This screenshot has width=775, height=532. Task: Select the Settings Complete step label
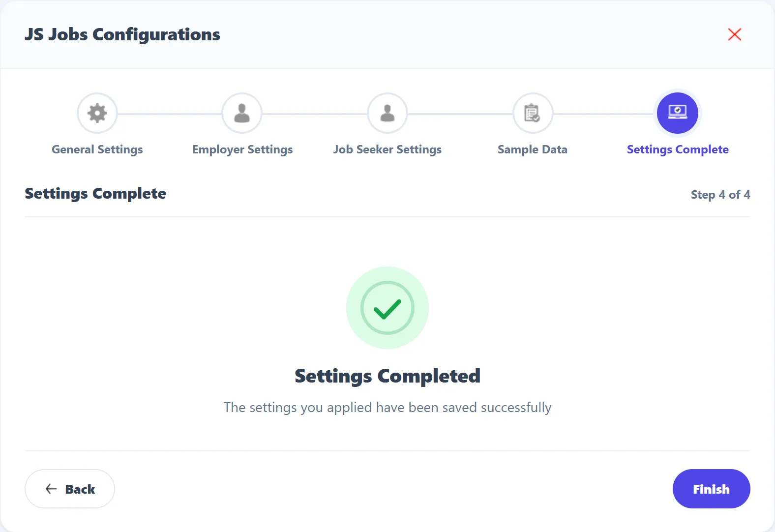(678, 149)
